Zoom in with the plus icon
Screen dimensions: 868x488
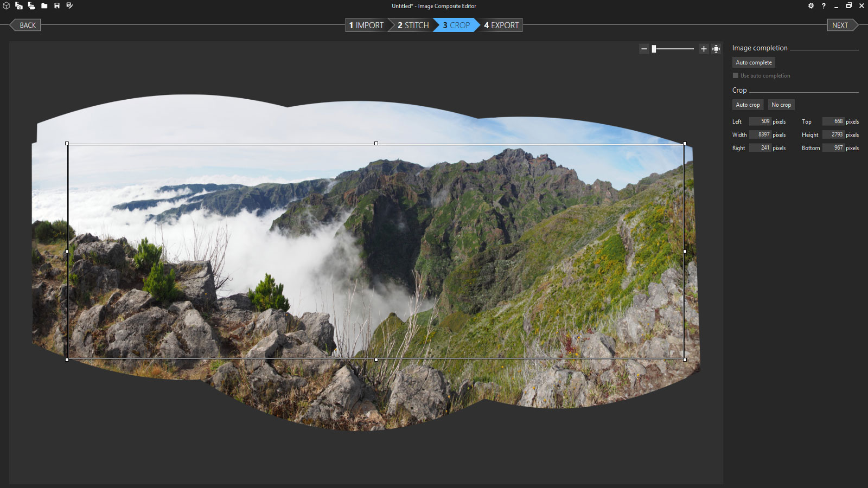pyautogui.click(x=704, y=49)
